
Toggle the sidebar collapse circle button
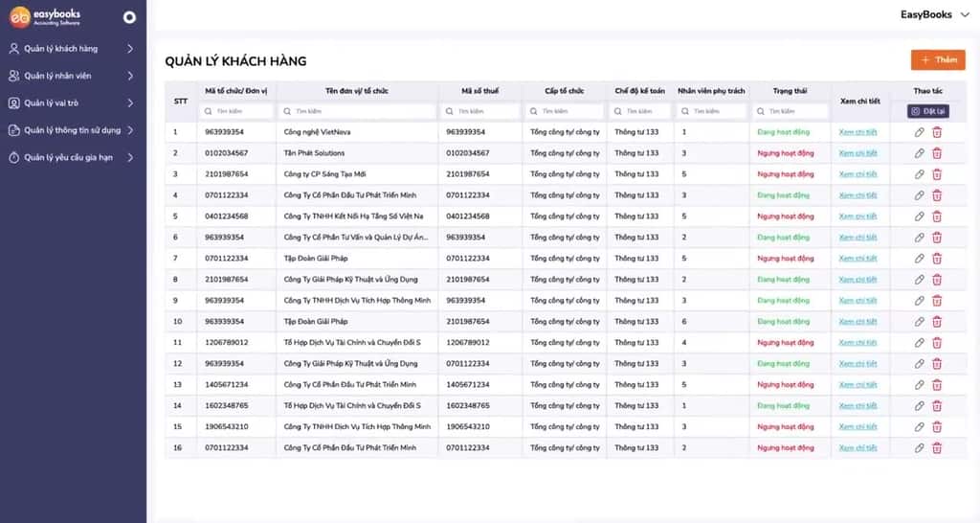click(129, 17)
